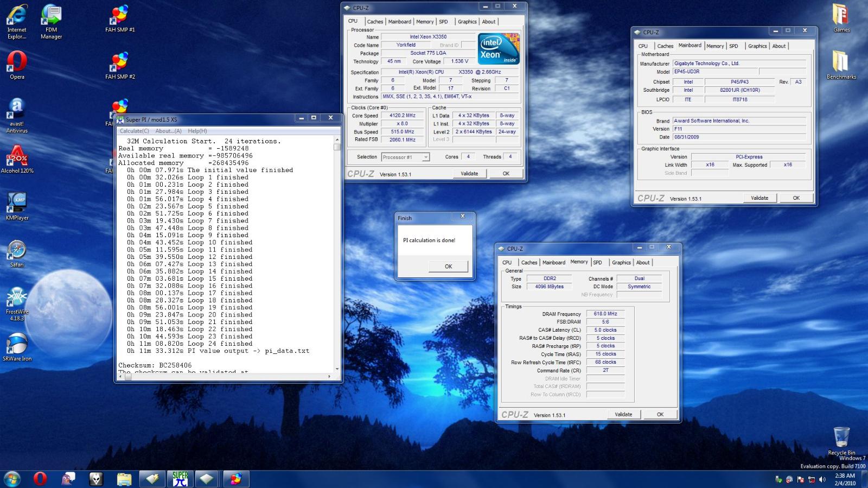This screenshot has height=488, width=868.
Task: Click the first CPU-Z taskbar button
Action: coord(152,479)
